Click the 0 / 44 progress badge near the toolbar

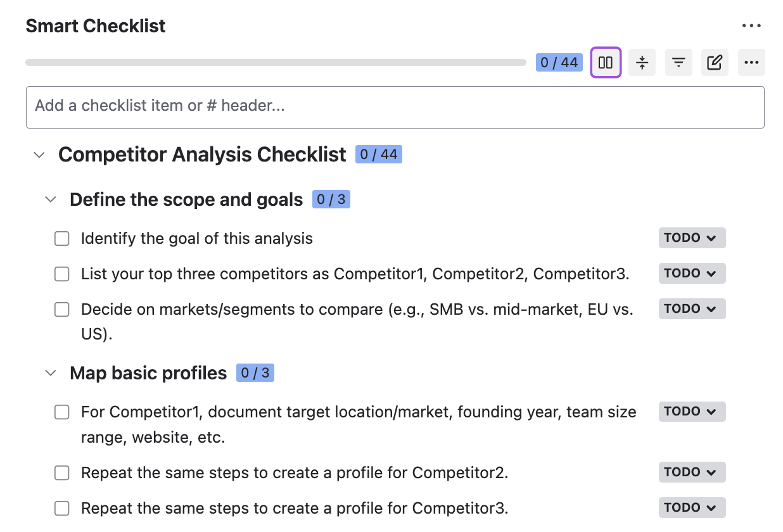[559, 62]
